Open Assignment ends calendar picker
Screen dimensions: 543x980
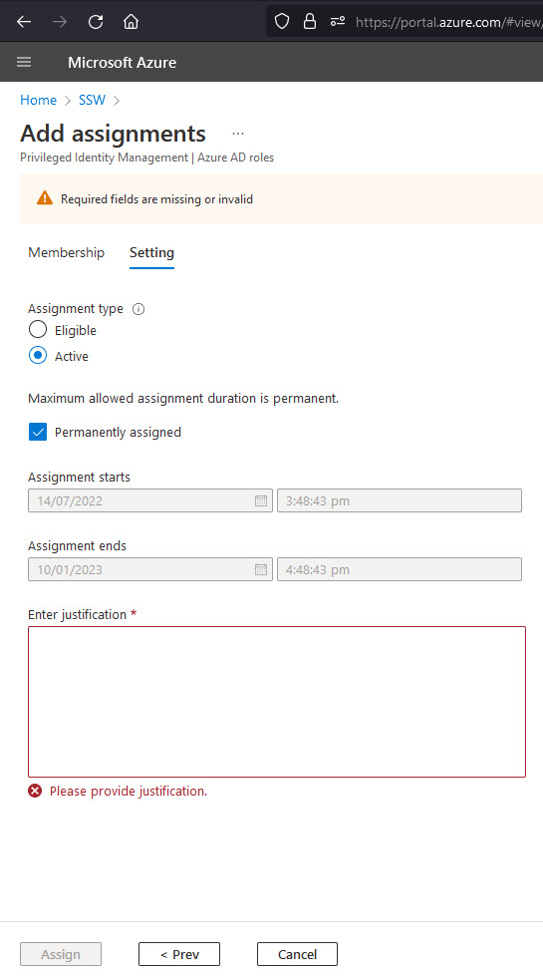click(x=261, y=569)
